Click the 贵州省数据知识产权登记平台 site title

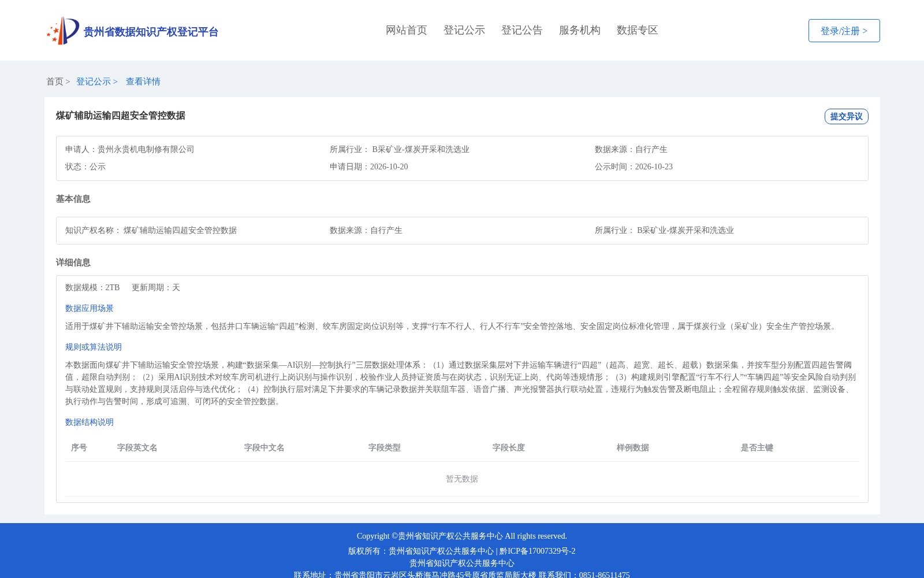(x=151, y=32)
